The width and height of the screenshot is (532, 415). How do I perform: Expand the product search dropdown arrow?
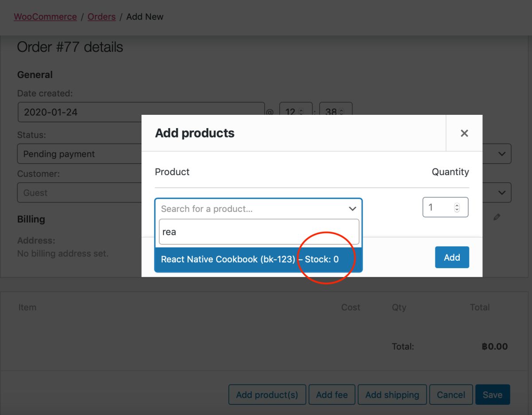tap(352, 209)
